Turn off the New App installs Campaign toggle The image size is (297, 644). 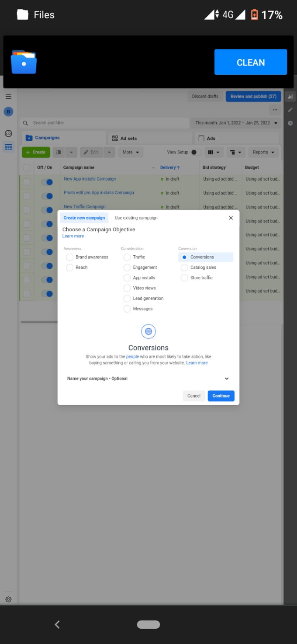[47, 182]
